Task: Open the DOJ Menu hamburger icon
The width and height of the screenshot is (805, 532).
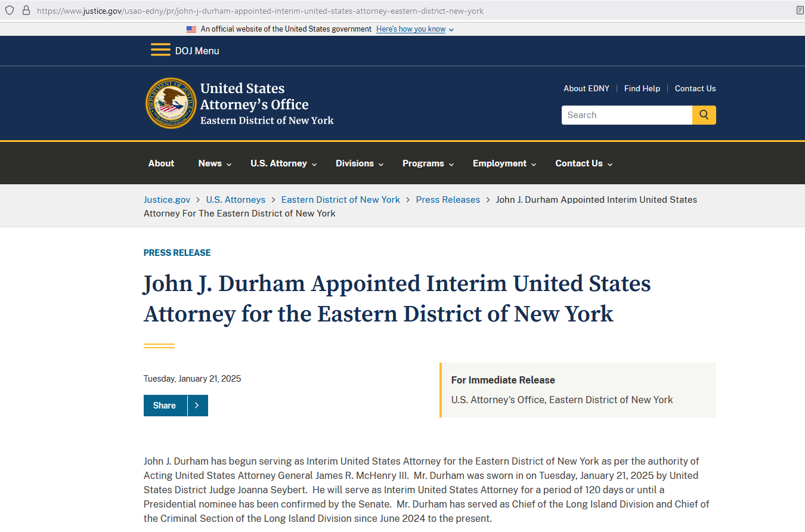Action: (160, 50)
